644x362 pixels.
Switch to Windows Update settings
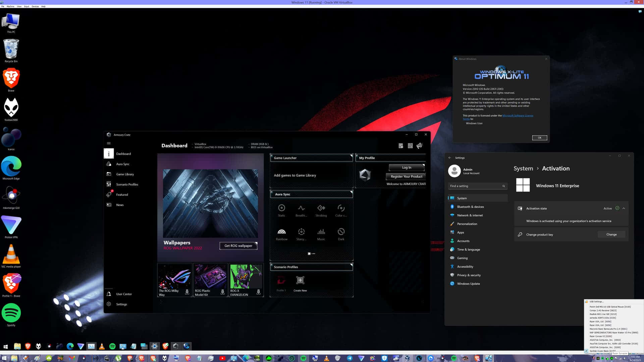(468, 283)
